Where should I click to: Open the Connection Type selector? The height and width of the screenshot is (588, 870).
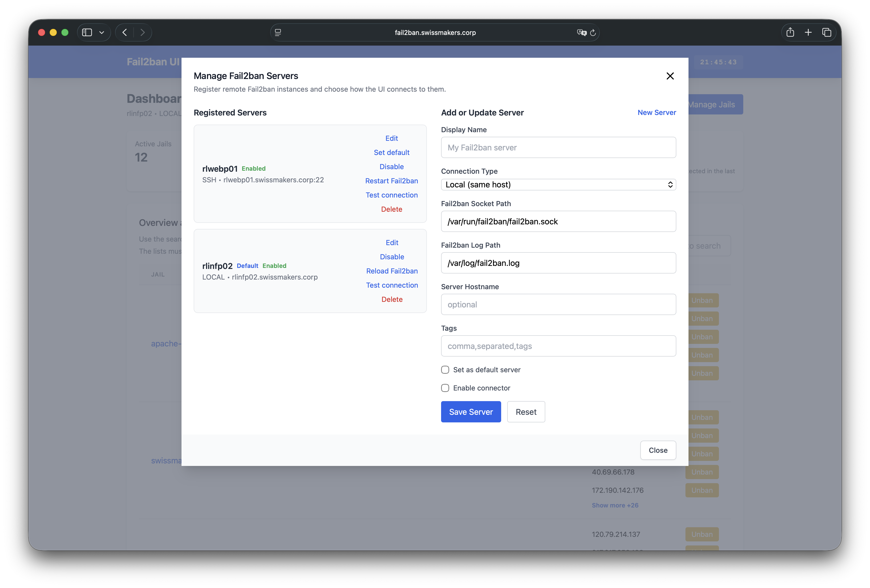(x=558, y=184)
